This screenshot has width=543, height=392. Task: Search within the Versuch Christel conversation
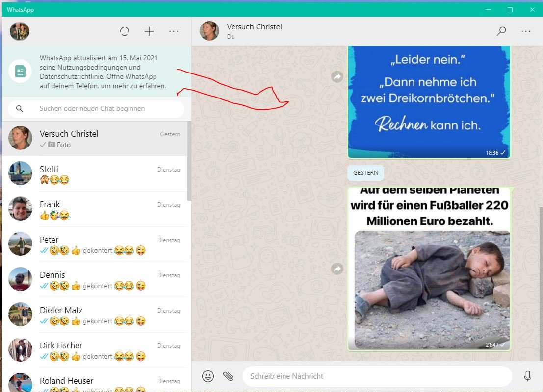point(501,31)
